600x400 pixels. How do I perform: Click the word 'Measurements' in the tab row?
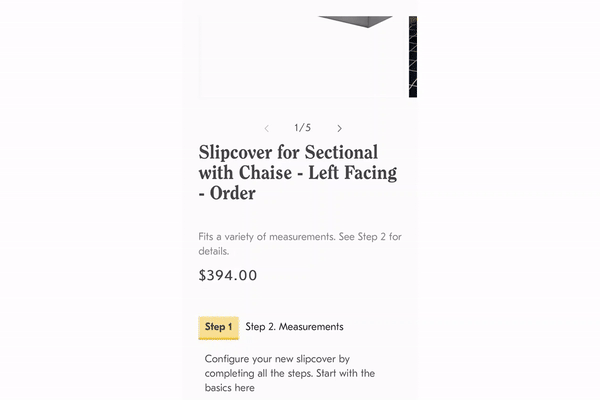[311, 327]
